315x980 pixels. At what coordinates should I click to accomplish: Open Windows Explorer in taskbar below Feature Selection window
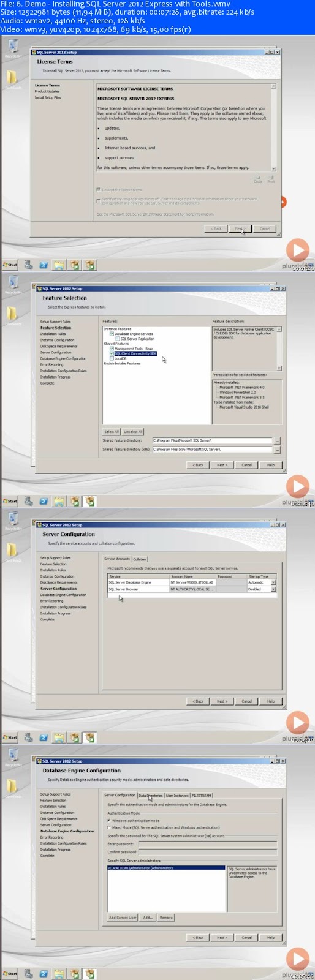(59, 501)
